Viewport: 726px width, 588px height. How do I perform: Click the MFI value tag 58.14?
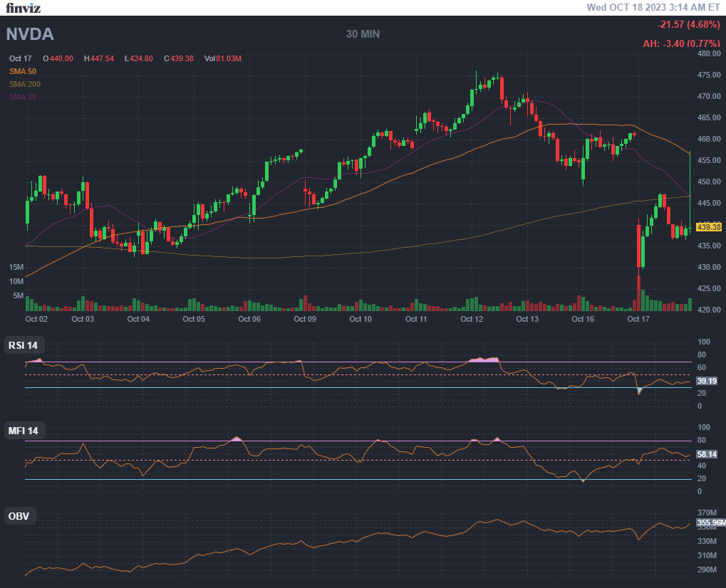707,453
